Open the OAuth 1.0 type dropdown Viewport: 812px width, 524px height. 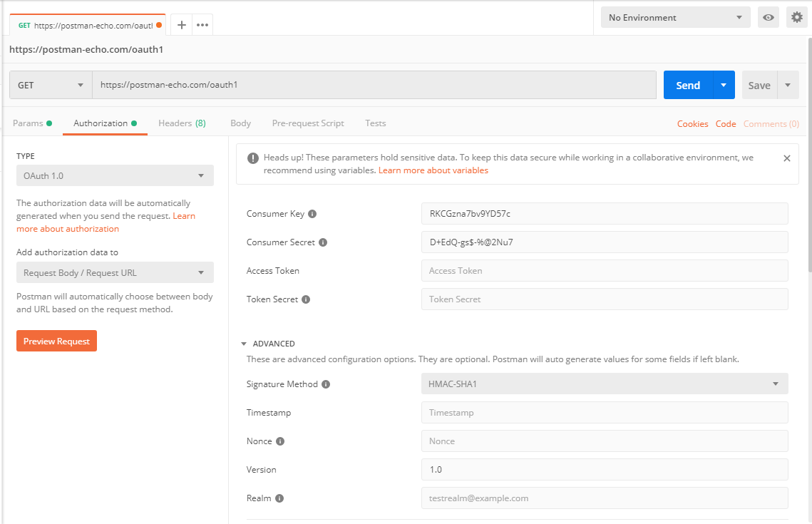click(115, 175)
